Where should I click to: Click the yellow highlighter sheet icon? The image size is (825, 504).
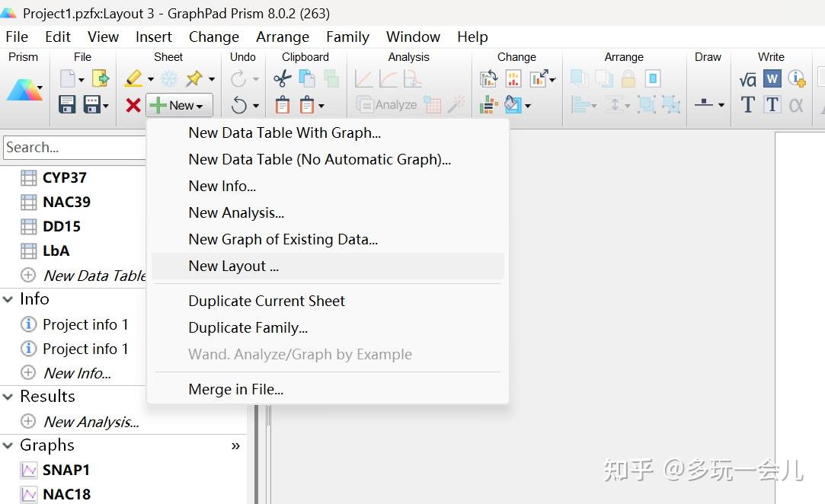click(133, 79)
